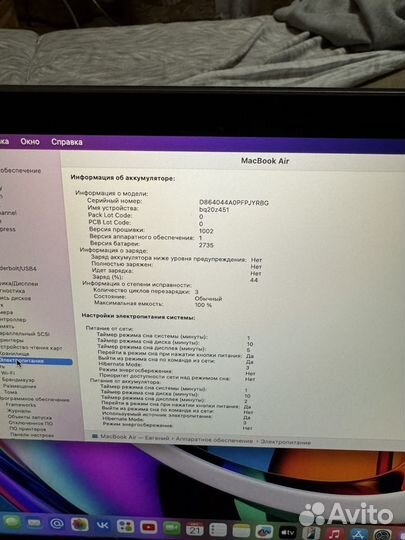Image resolution: width=405 pixels, height=540 pixels.
Task: Select Wi-Fi in the sidebar
Action: tap(8, 373)
